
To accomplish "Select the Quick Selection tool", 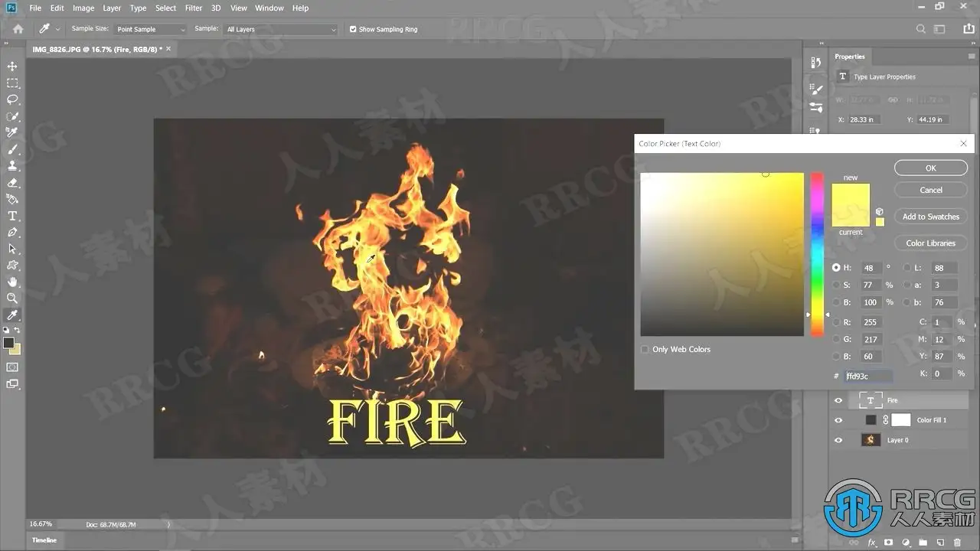I will (12, 116).
